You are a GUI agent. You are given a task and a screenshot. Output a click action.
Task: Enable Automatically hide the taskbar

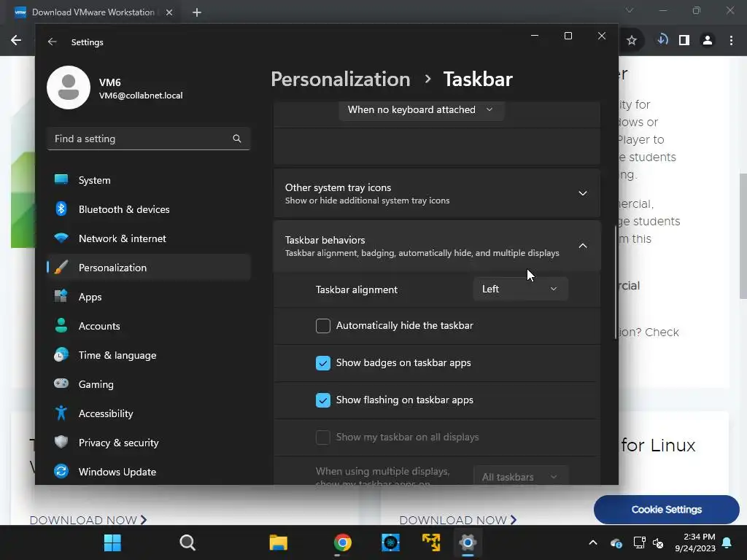323,326
